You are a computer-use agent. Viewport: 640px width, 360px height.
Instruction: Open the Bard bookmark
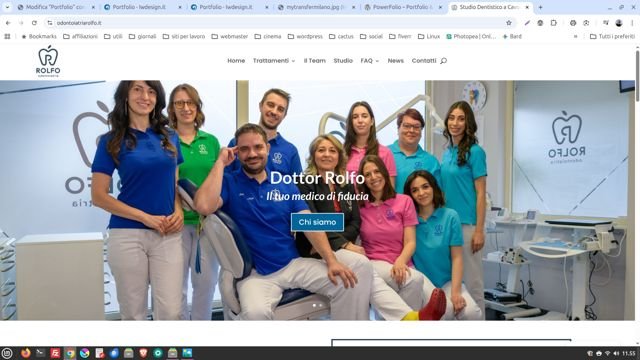tap(512, 36)
